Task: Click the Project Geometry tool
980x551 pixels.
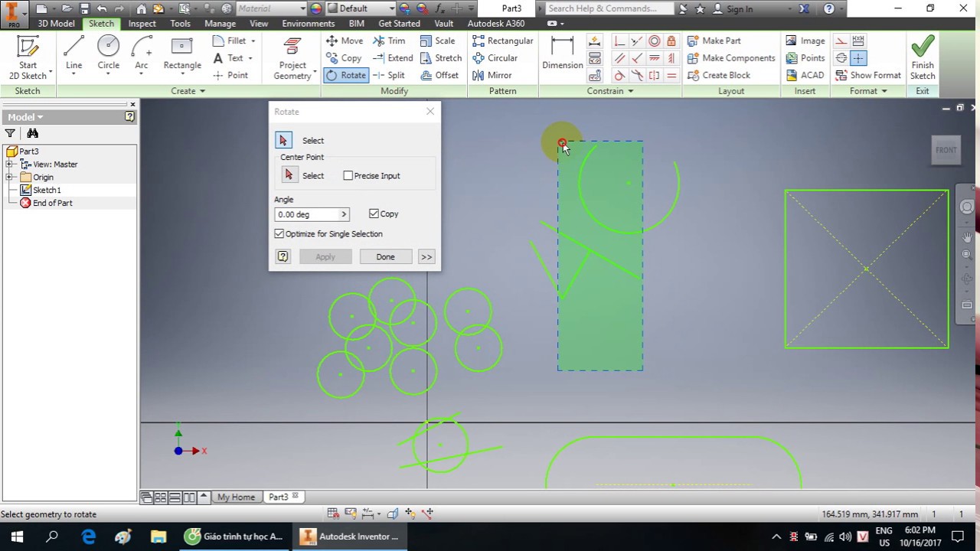Action: coord(292,58)
